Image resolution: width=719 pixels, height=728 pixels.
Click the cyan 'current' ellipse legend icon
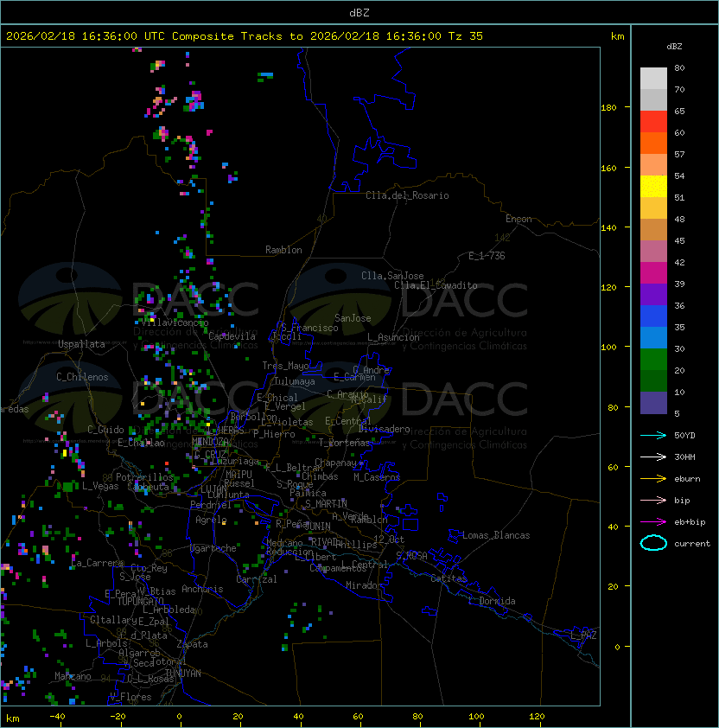coord(653,543)
